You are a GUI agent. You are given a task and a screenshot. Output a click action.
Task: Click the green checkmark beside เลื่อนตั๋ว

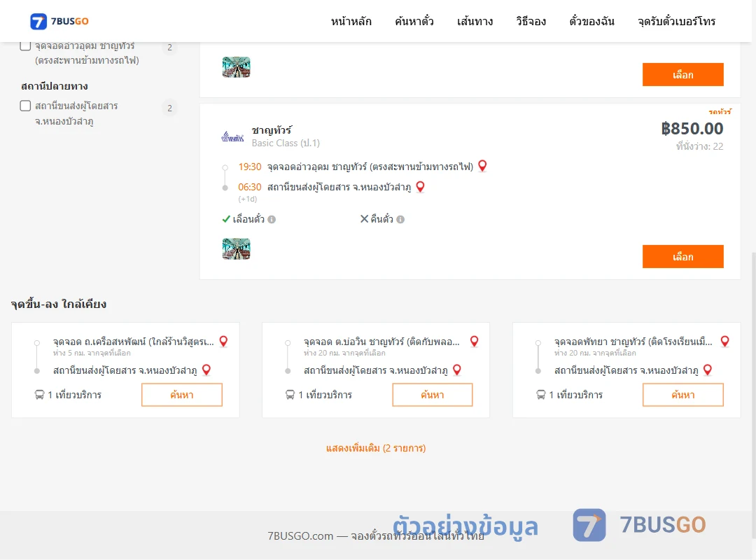(225, 220)
